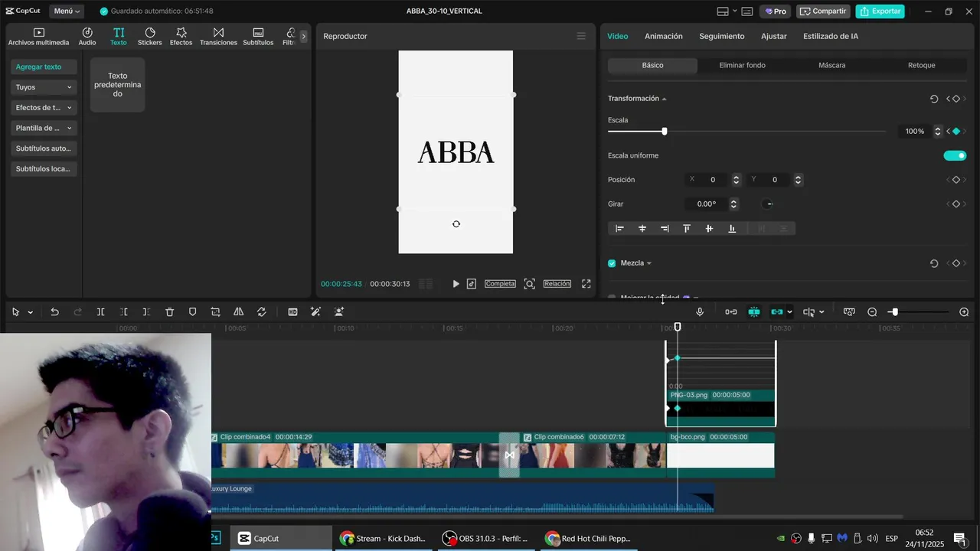980x551 pixels.
Task: Play the preview video
Action: (456, 284)
